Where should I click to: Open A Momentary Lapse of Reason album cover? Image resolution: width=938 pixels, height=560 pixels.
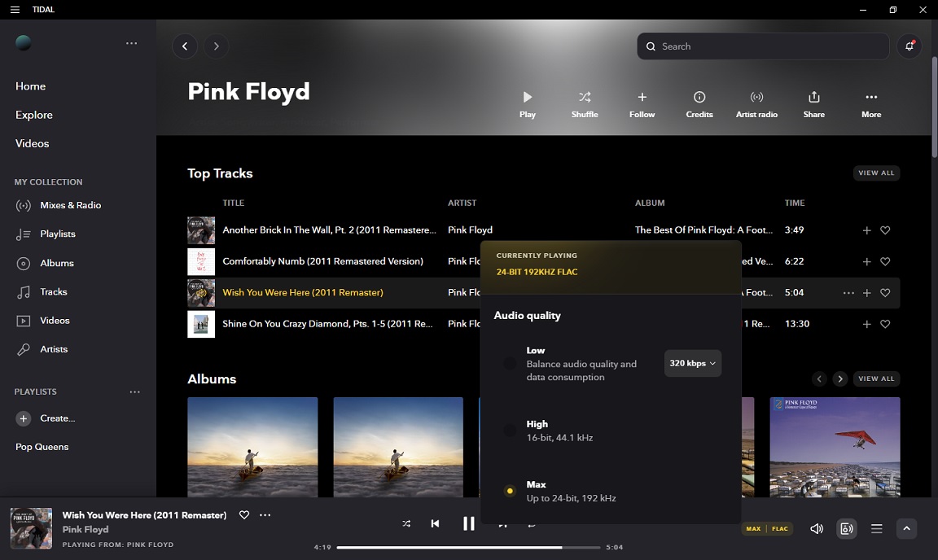tap(835, 447)
